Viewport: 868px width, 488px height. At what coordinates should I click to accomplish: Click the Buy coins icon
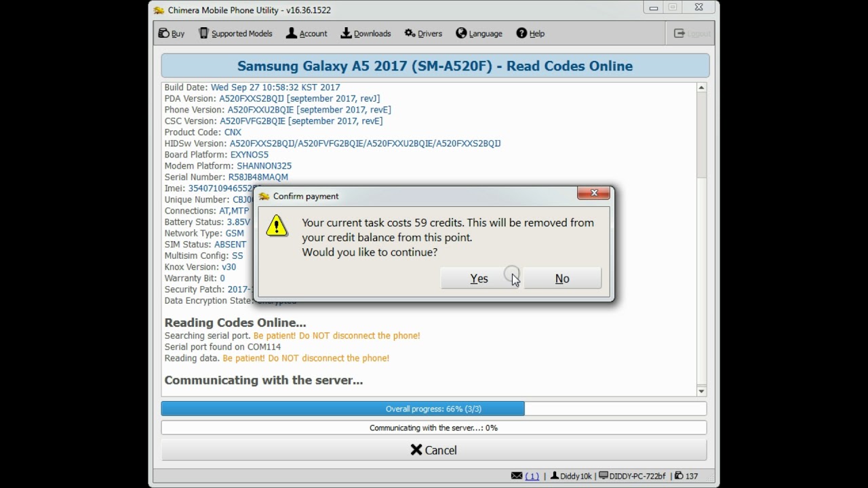163,33
